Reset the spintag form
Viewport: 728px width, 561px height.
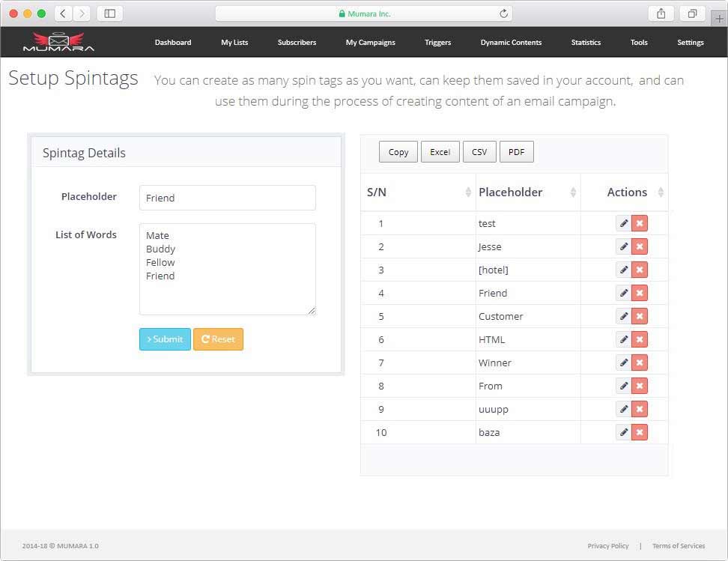pos(218,339)
